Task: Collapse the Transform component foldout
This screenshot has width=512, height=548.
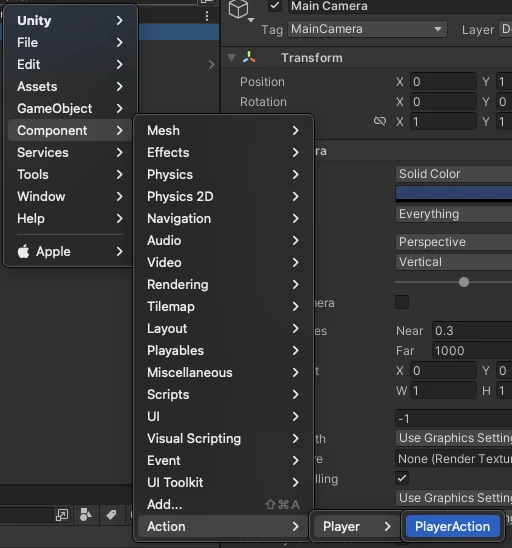Action: (x=231, y=58)
